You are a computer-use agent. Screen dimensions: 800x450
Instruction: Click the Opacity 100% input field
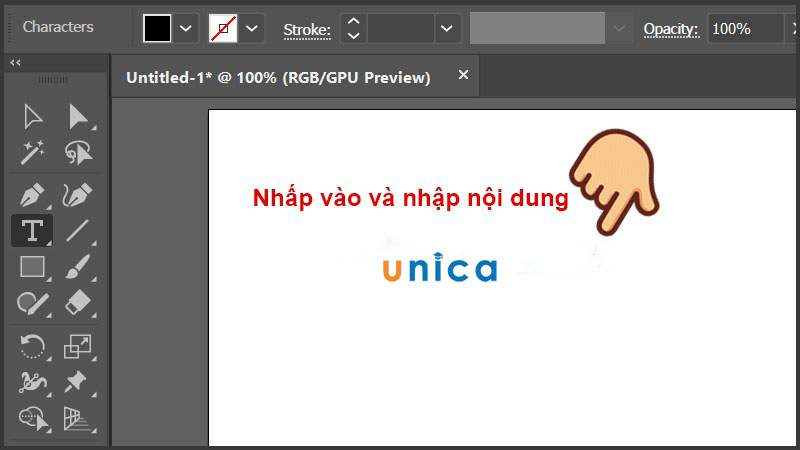(745, 29)
